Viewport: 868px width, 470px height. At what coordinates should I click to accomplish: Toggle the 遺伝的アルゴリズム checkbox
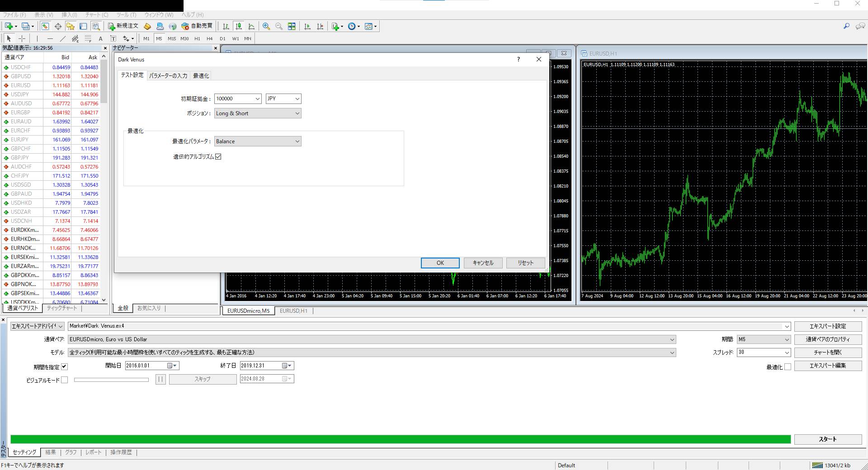(x=218, y=156)
